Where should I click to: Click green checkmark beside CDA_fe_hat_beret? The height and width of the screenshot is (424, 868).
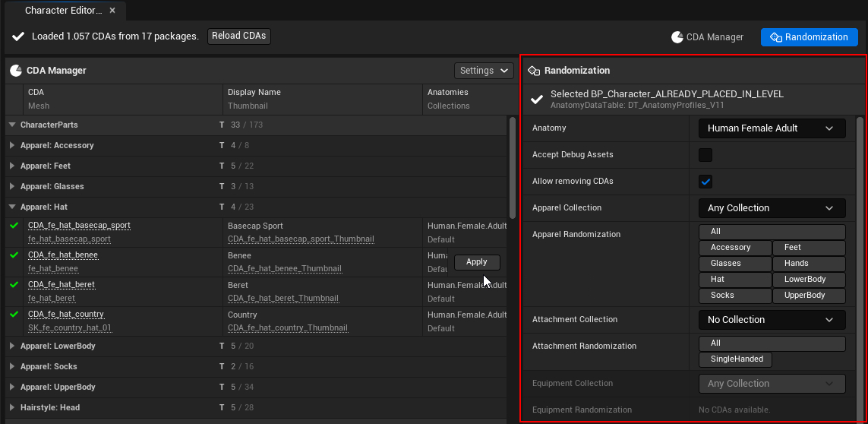[14, 285]
